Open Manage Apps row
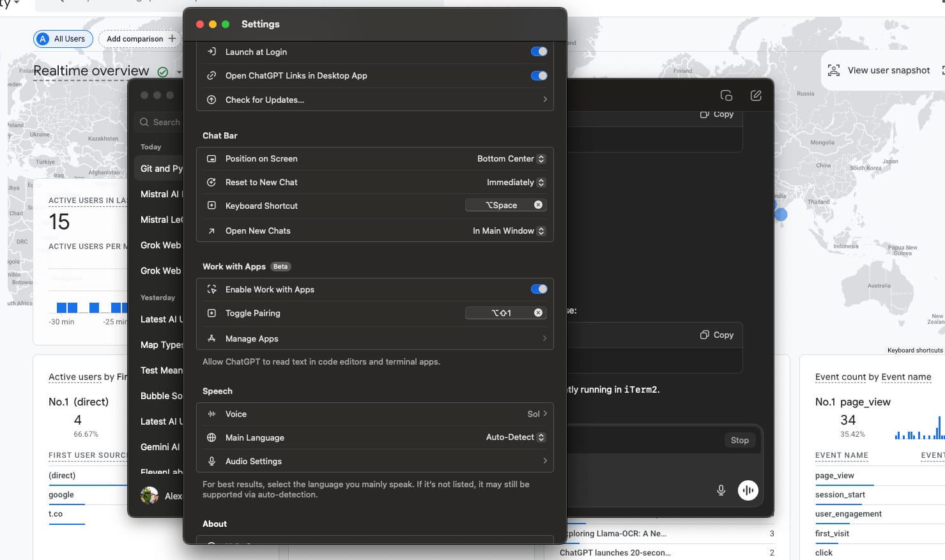 374,338
